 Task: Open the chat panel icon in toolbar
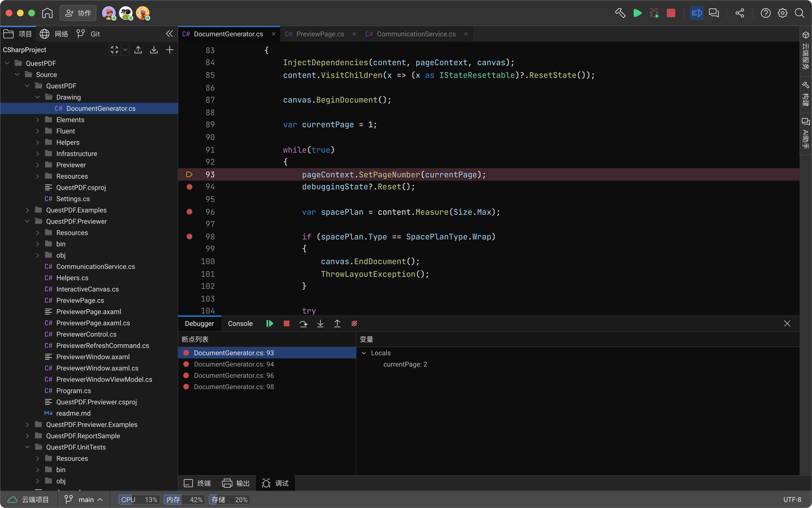tap(714, 13)
